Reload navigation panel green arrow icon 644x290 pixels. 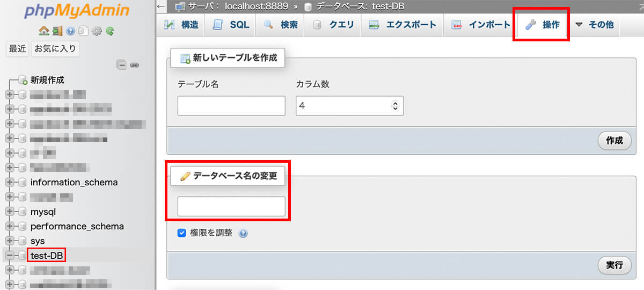(x=110, y=31)
